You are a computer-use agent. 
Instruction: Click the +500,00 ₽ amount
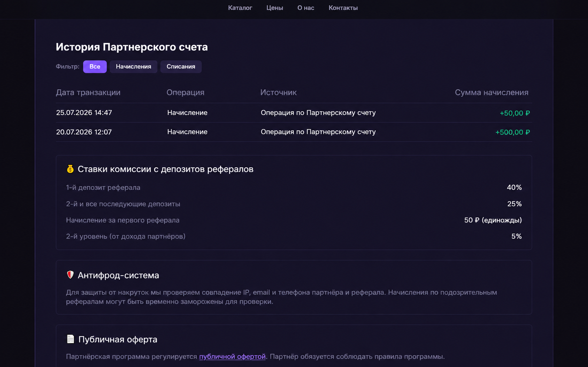tap(512, 132)
